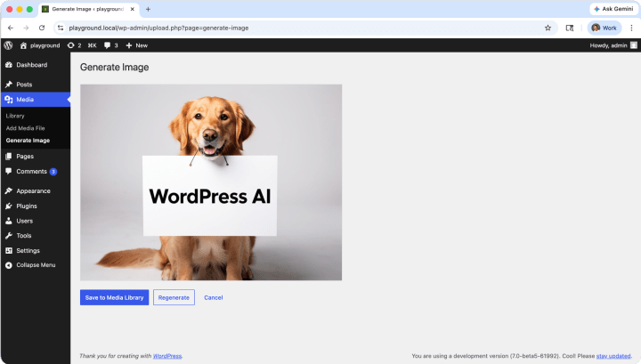The width and height of the screenshot is (641, 364).
Task: Click the WordPress logo in admin bar
Action: (x=8, y=45)
